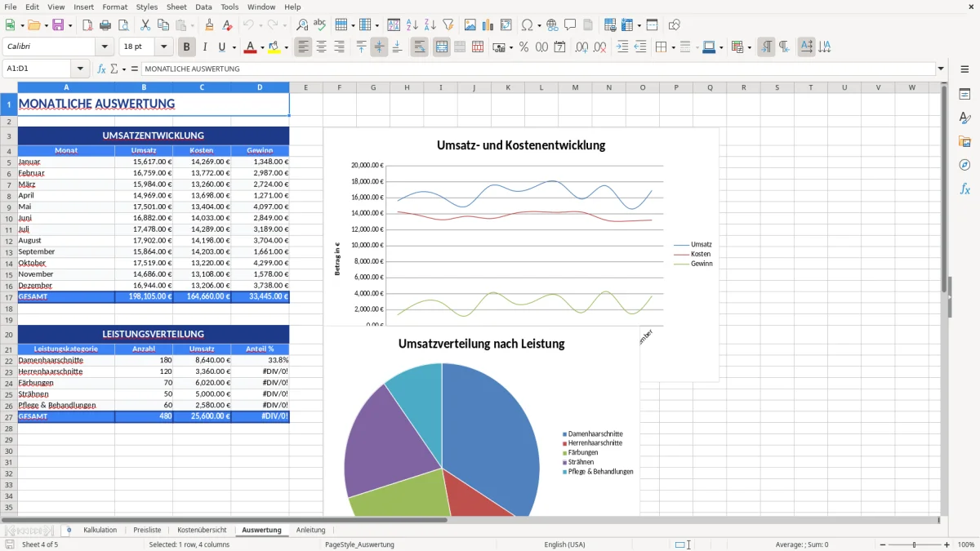This screenshot has width=980, height=551.
Task: Click the Kalkulation sheet tab
Action: [x=100, y=529]
